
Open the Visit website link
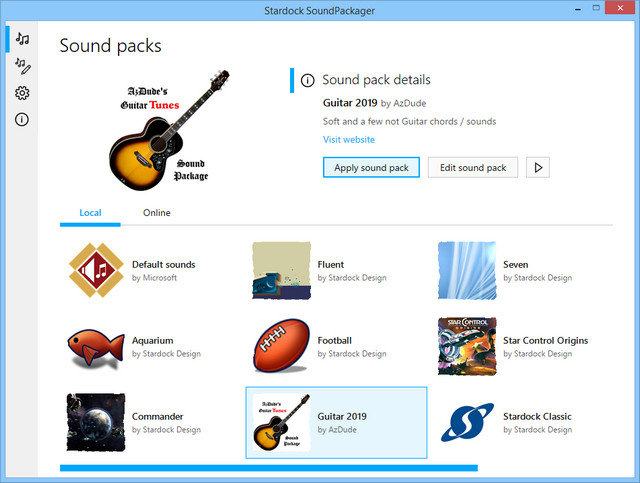coord(349,140)
